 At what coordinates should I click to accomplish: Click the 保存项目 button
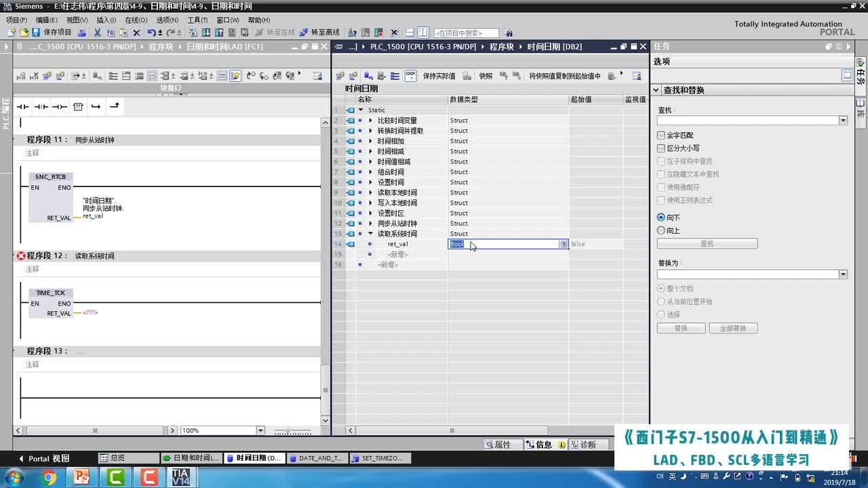pos(58,33)
